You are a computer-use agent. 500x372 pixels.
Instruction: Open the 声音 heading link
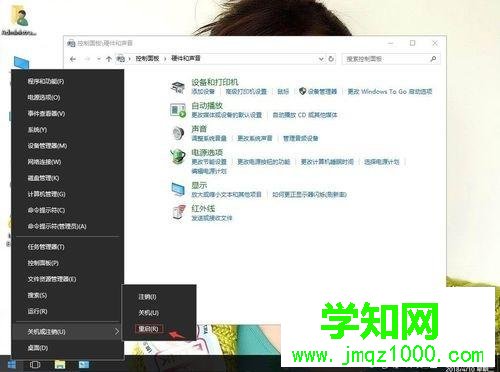pyautogui.click(x=199, y=129)
